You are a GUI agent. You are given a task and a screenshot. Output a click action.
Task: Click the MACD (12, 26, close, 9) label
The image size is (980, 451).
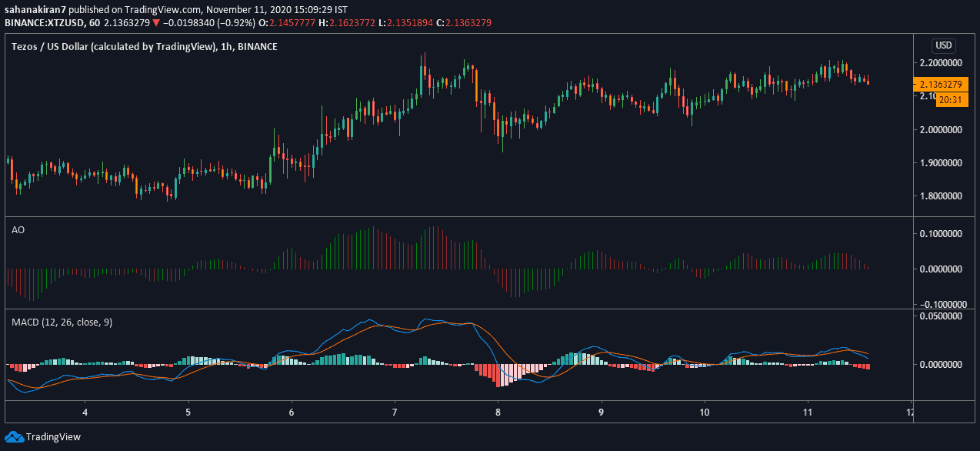click(62, 322)
